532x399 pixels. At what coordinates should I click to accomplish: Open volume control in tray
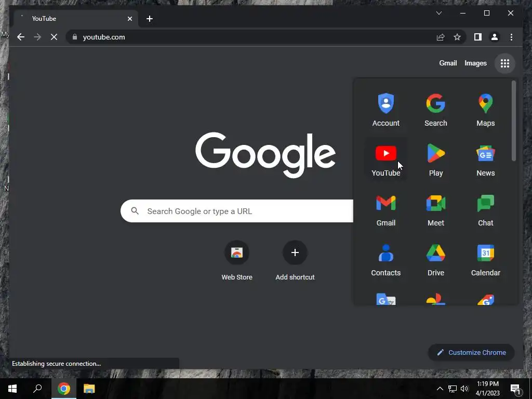(x=464, y=389)
